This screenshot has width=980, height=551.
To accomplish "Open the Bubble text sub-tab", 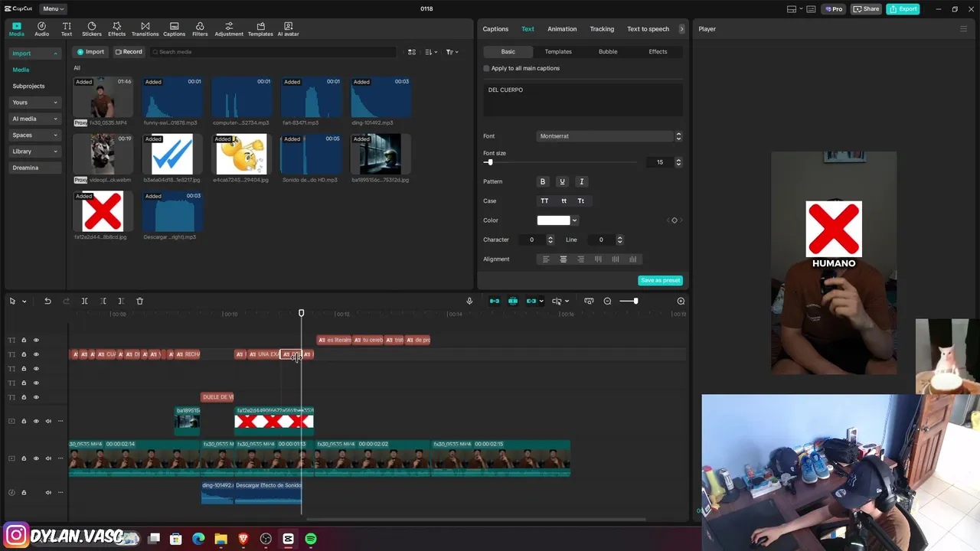I will click(x=608, y=51).
